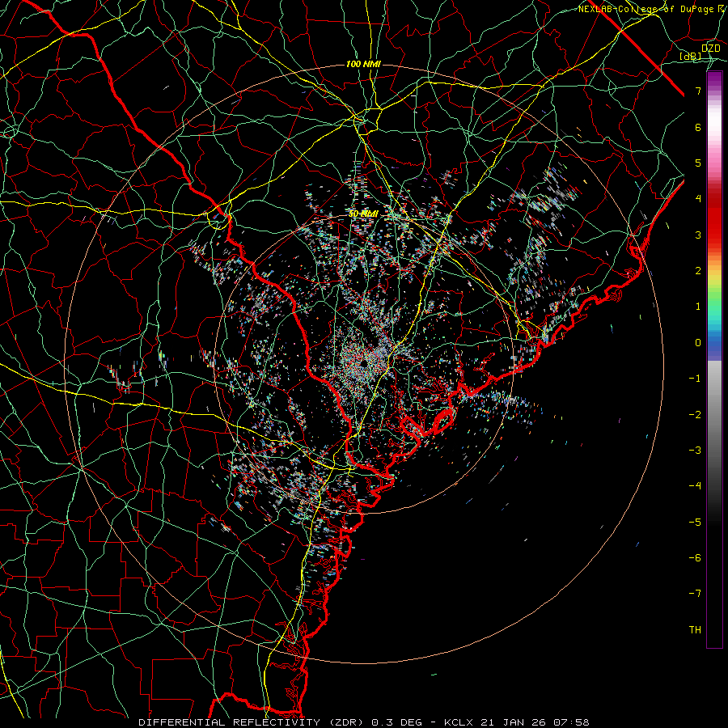Click the 50 NMI range ring label
This screenshot has height=728, width=728.
[x=363, y=214]
